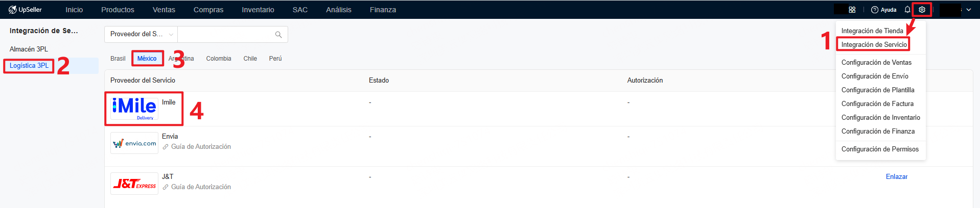980x208 pixels.
Task: Focus the provider search input field
Action: click(x=226, y=34)
